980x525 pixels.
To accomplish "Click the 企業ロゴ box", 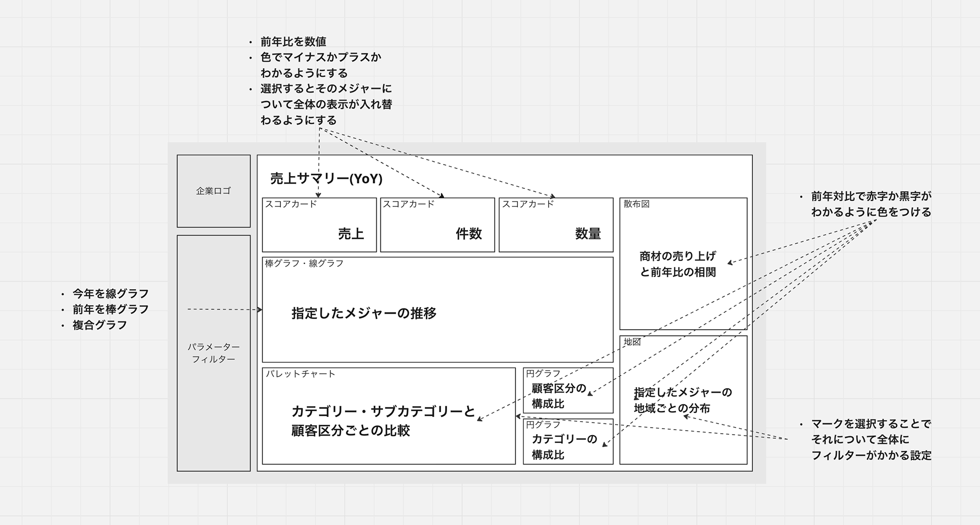I will (x=214, y=191).
